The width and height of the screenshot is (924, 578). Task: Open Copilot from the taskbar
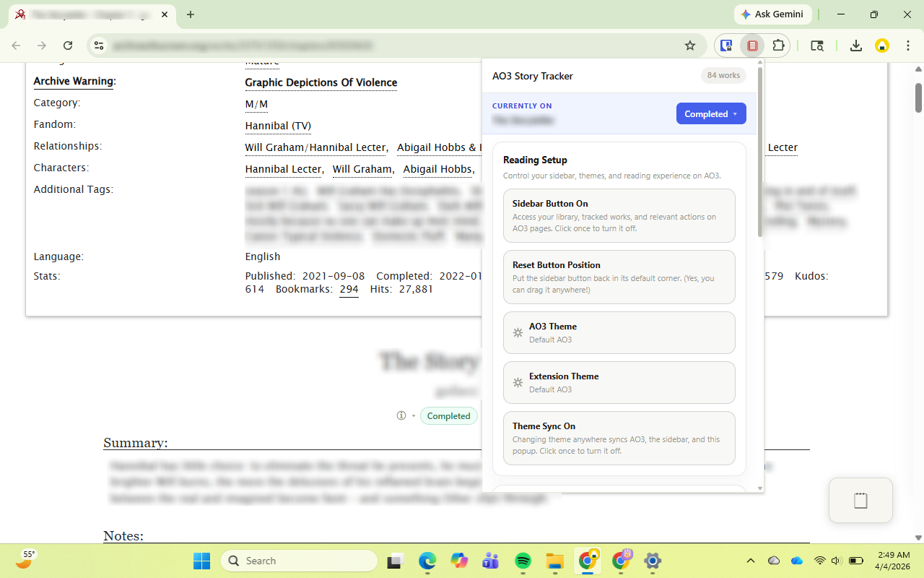459,561
